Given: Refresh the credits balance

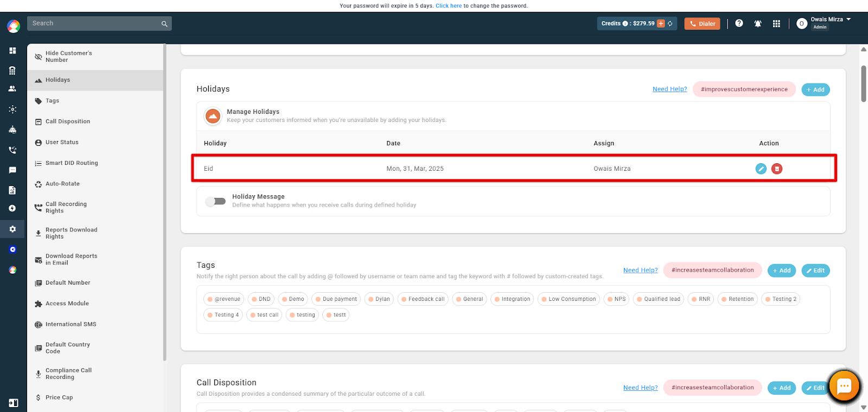Looking at the screenshot, I should pos(670,24).
